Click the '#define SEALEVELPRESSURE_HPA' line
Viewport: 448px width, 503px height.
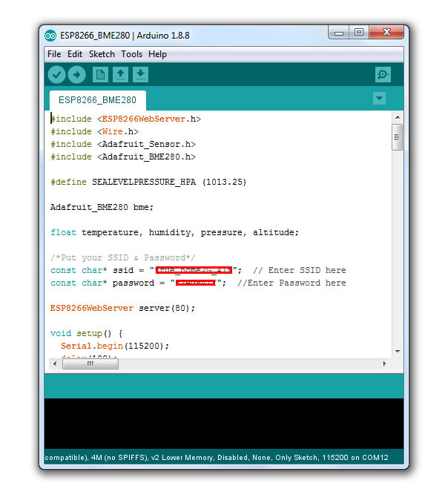pyautogui.click(x=148, y=183)
